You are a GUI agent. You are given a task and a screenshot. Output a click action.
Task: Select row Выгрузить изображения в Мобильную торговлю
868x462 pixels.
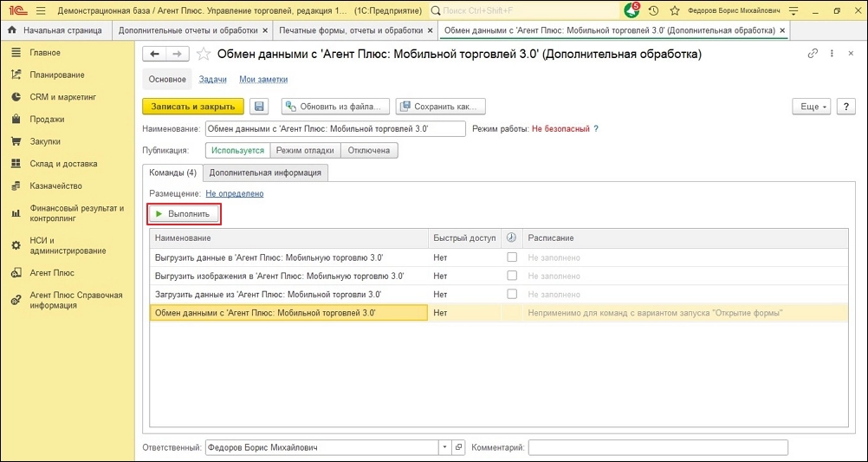pos(498,276)
